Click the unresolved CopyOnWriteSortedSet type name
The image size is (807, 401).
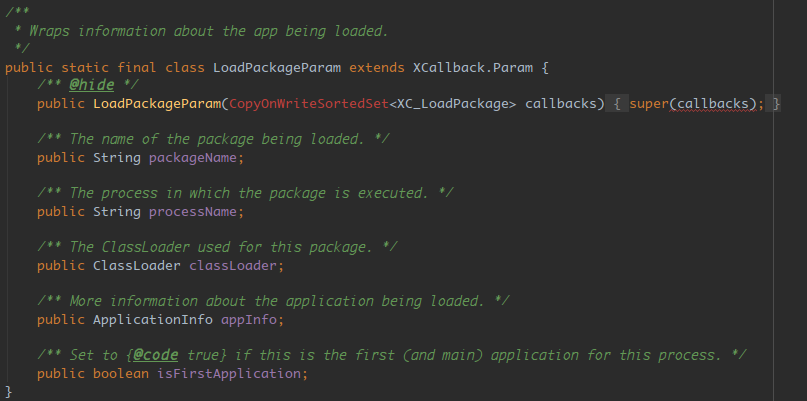tap(309, 103)
